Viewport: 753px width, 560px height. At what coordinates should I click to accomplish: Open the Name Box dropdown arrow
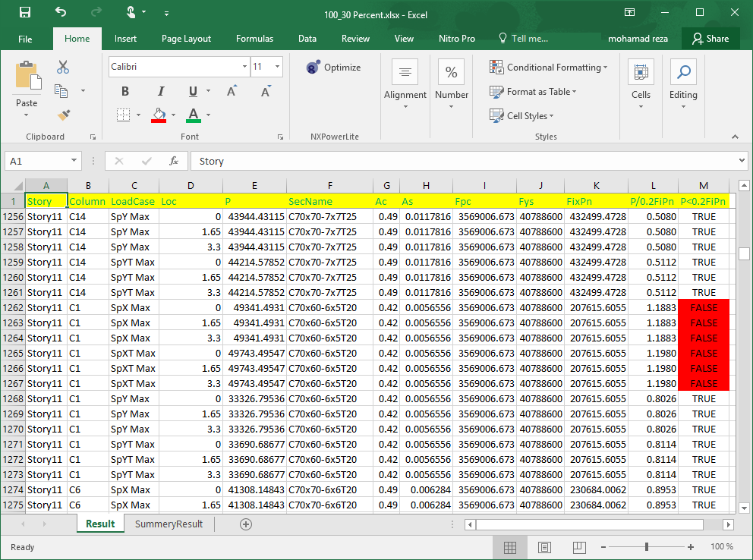tap(74, 161)
